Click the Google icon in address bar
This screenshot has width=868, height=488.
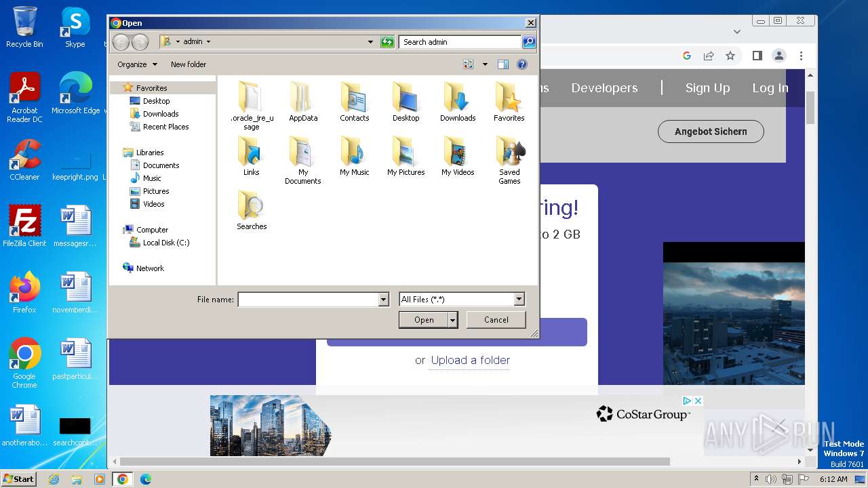pyautogui.click(x=687, y=56)
